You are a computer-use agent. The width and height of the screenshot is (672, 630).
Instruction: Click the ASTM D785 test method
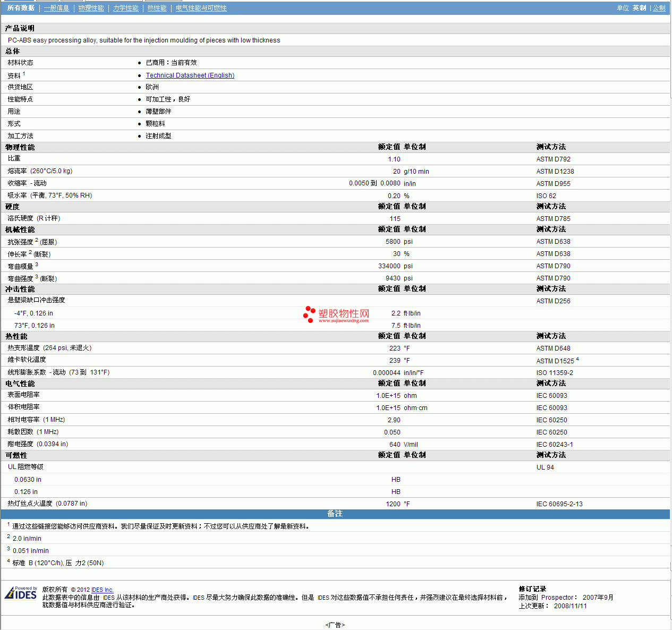point(553,219)
